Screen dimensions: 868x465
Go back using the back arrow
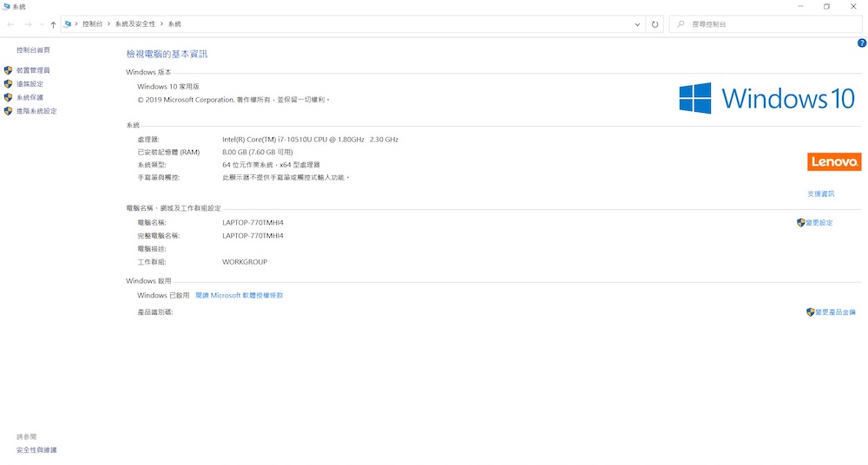(x=11, y=24)
